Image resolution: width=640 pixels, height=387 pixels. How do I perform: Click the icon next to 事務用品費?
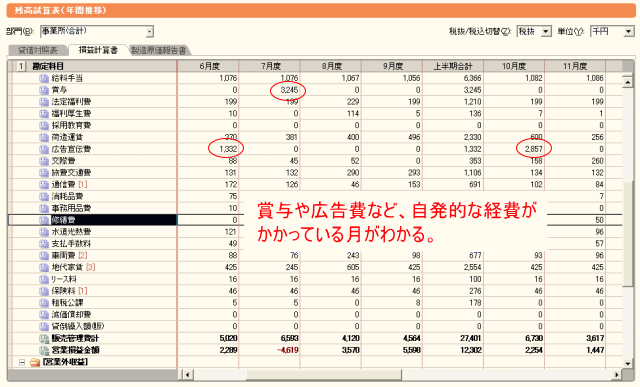(x=44, y=208)
